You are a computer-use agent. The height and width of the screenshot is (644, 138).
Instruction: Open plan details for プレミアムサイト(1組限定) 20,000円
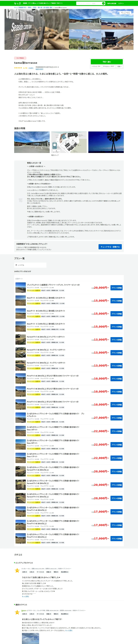tap(117, 288)
